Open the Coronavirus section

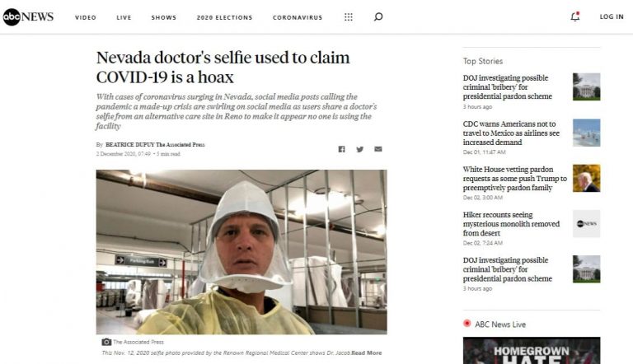(298, 17)
